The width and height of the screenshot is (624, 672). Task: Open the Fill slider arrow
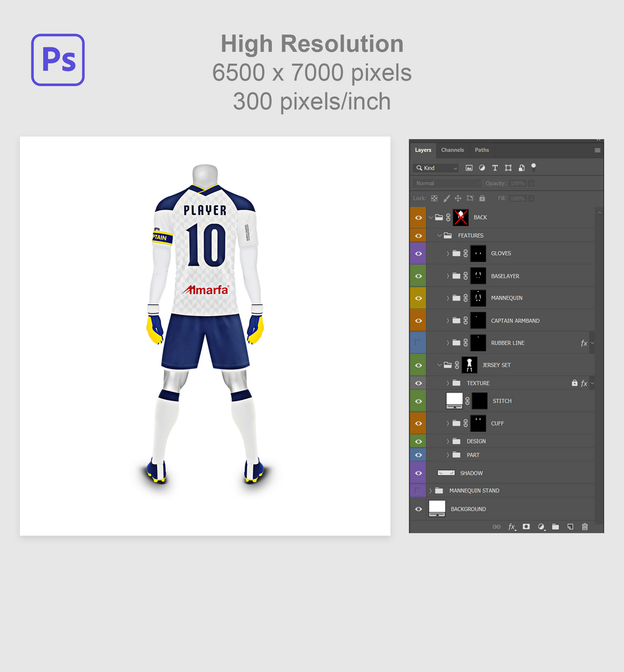pos(531,198)
